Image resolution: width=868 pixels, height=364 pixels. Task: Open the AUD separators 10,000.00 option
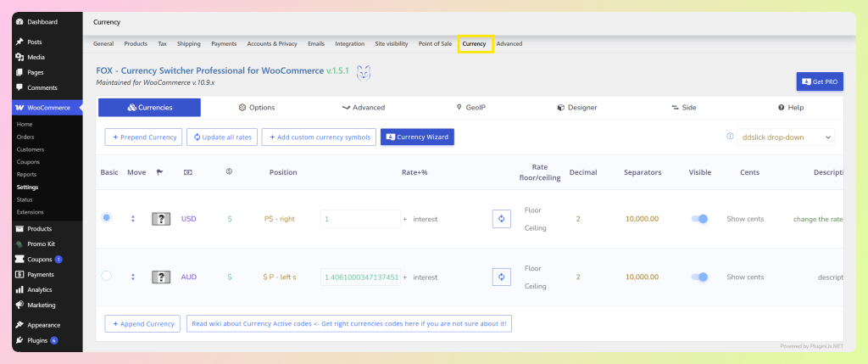(x=643, y=277)
